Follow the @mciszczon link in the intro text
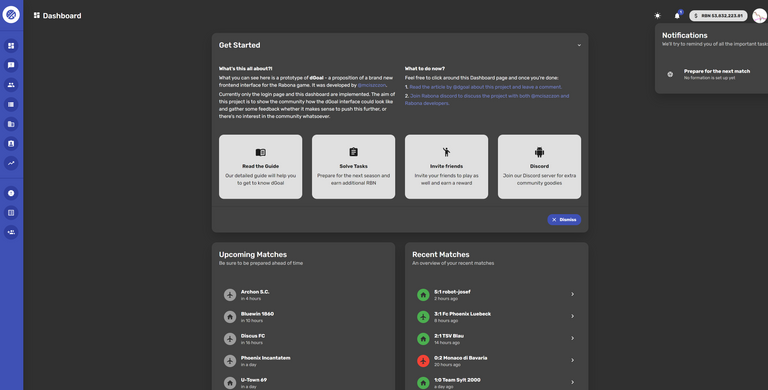 click(x=372, y=85)
